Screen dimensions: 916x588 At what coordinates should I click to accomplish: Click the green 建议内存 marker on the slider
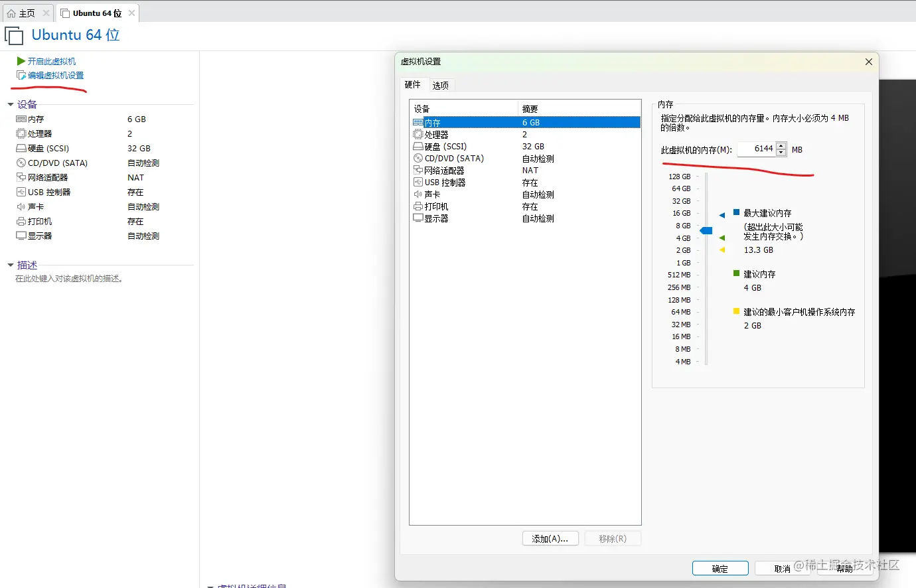click(722, 238)
